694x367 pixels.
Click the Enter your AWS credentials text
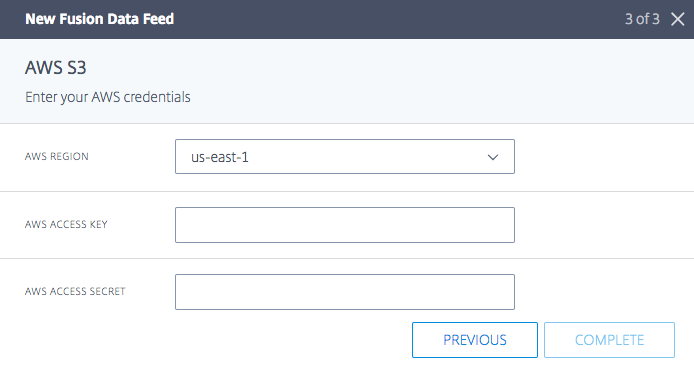108,97
